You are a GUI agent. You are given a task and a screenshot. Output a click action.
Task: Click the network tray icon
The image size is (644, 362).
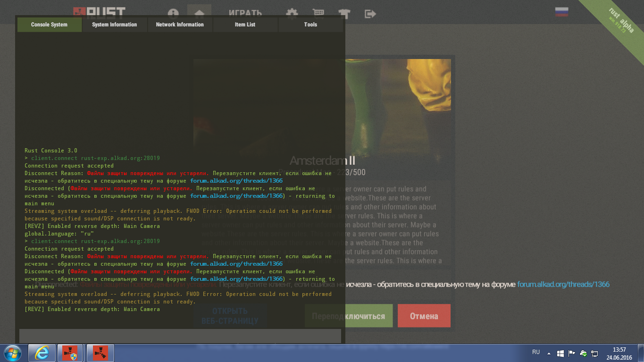(595, 353)
